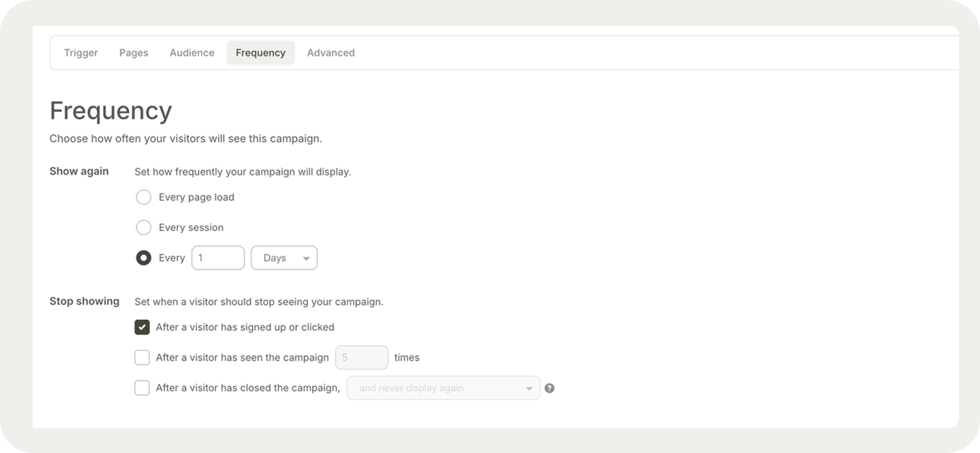Go to the Audience tab
The width and height of the screenshot is (980, 453).
point(192,53)
